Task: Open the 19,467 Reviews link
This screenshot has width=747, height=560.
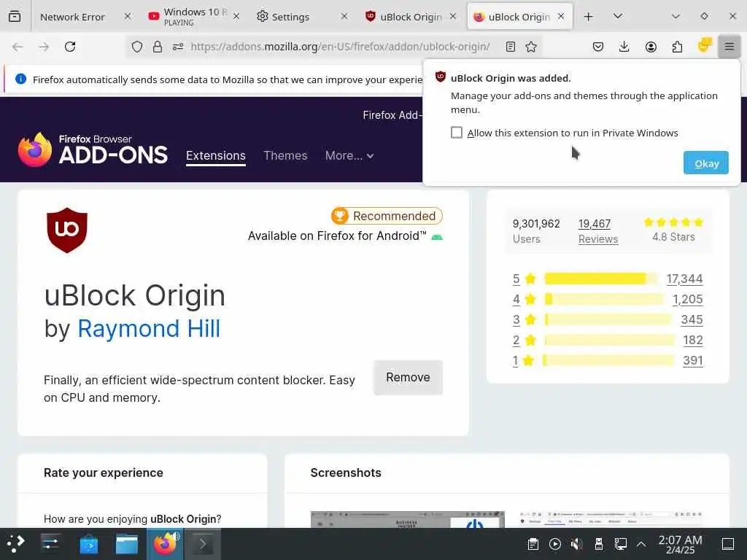Action: [598, 231]
